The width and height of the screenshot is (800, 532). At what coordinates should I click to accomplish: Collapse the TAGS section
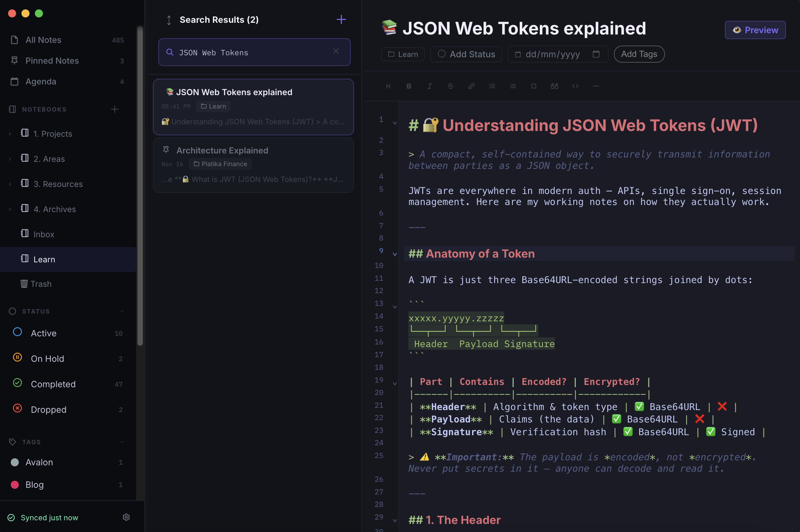pos(122,442)
